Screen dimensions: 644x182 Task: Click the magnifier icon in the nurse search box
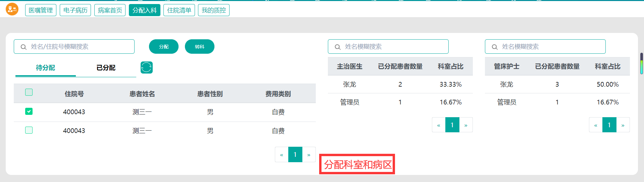(495, 47)
